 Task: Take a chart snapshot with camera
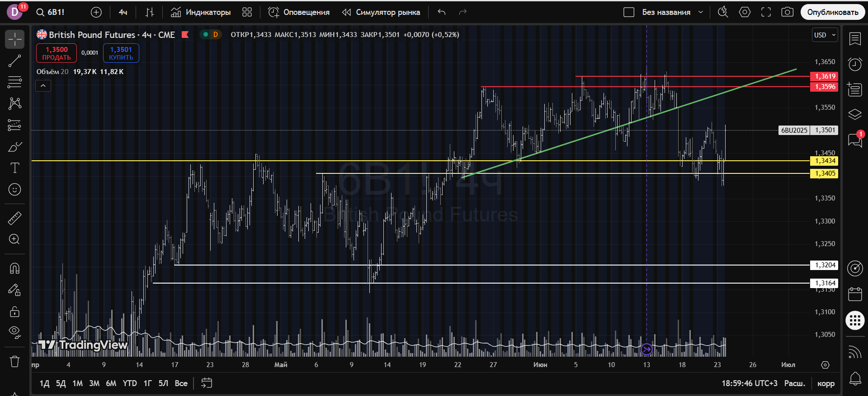click(x=788, y=12)
